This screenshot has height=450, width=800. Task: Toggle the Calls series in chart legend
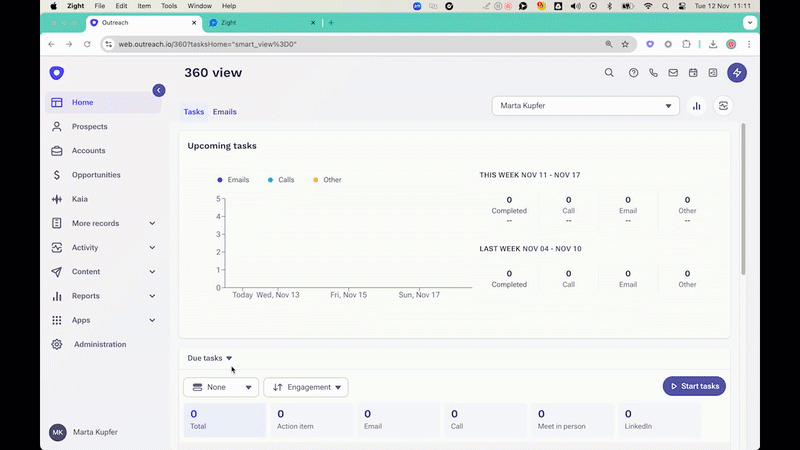pyautogui.click(x=281, y=180)
